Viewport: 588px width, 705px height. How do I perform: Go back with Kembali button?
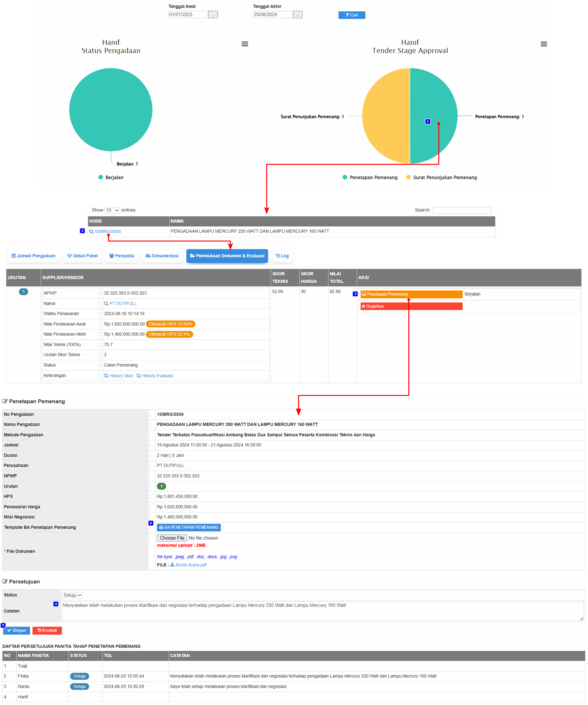[47, 630]
